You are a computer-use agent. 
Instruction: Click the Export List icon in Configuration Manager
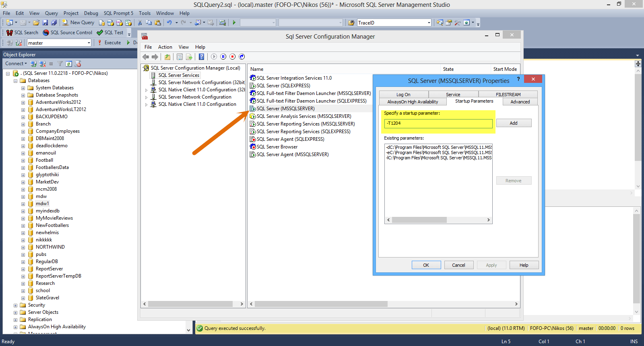coord(189,57)
